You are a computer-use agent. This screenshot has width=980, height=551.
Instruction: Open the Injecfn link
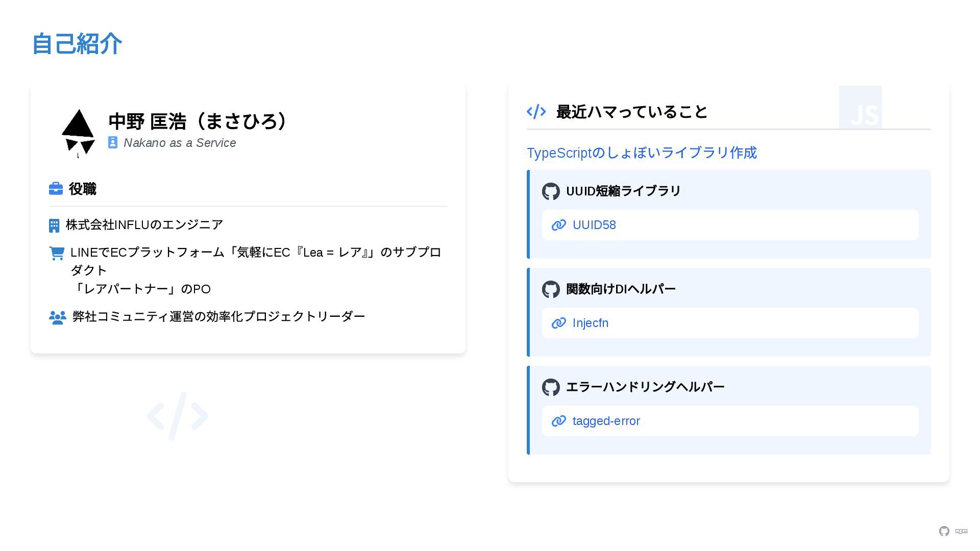(x=591, y=323)
